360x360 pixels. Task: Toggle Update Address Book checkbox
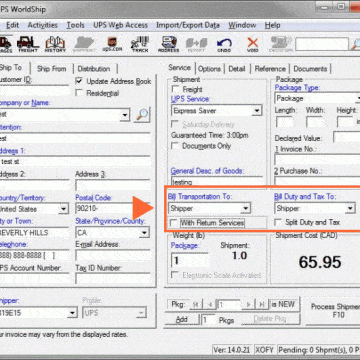point(79,81)
